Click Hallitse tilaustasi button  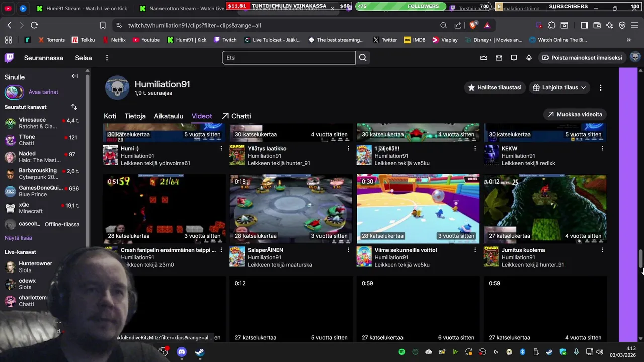[x=495, y=87]
